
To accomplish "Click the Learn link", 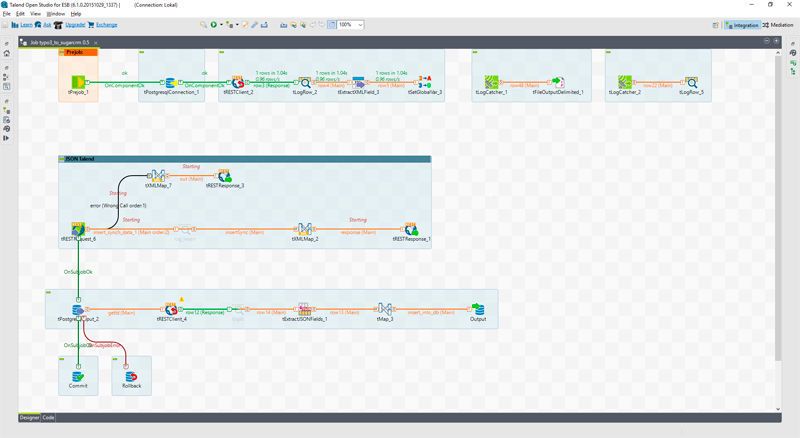I will click(x=27, y=25).
